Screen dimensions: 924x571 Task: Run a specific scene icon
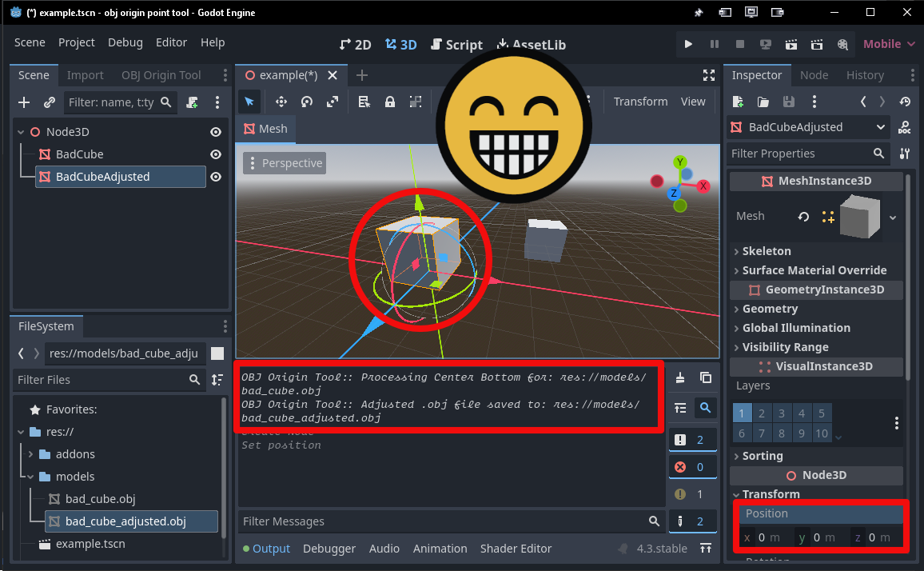coord(817,44)
